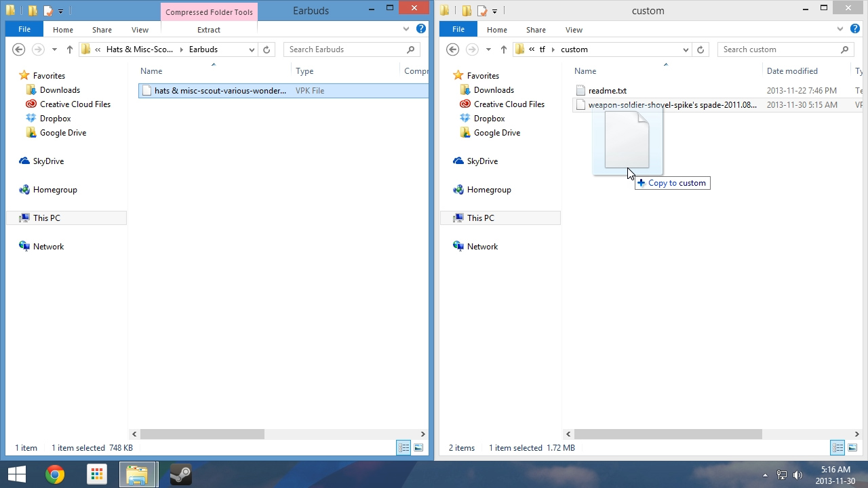Open Help in custom window
The height and width of the screenshot is (488, 868).
point(855,29)
